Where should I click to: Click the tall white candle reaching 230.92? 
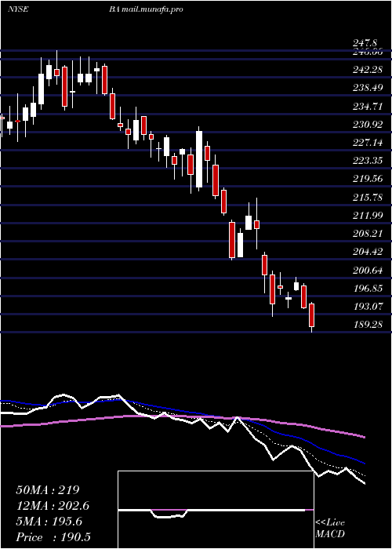click(x=199, y=159)
